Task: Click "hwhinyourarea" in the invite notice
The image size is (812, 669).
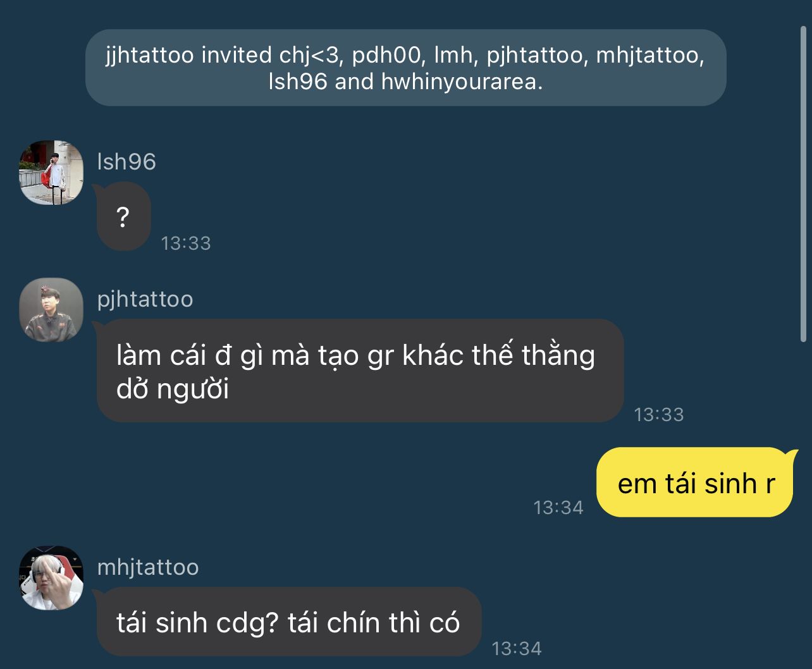Action: pyautogui.click(x=460, y=82)
